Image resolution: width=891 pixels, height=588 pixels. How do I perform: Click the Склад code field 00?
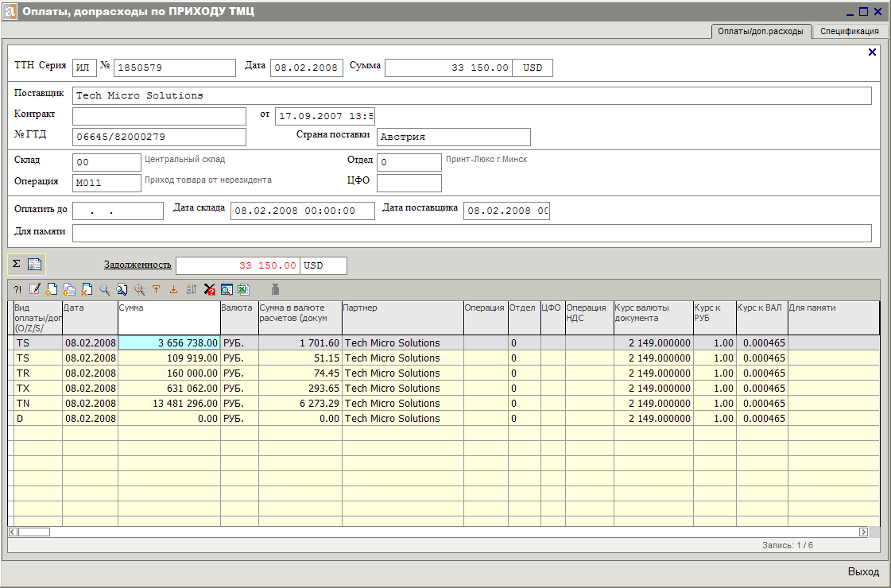tap(107, 162)
